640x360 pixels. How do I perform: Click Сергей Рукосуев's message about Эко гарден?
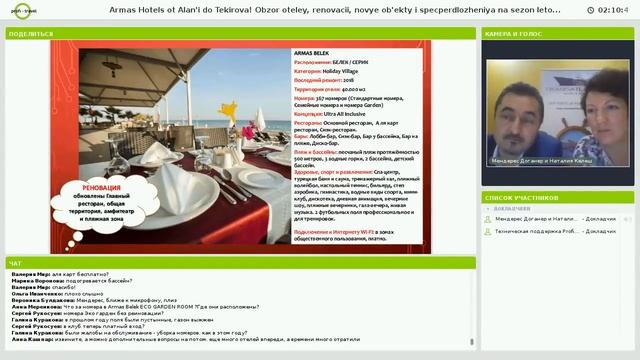pyautogui.click(x=87, y=313)
